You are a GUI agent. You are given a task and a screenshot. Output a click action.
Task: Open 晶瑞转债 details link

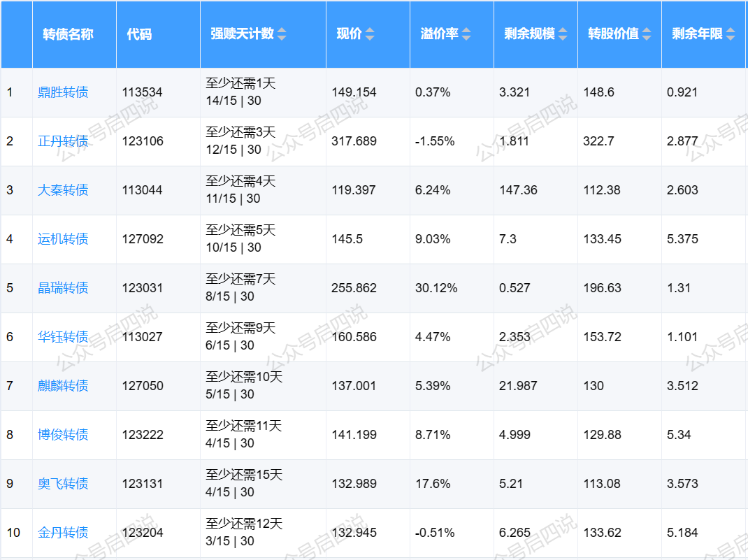tap(63, 288)
